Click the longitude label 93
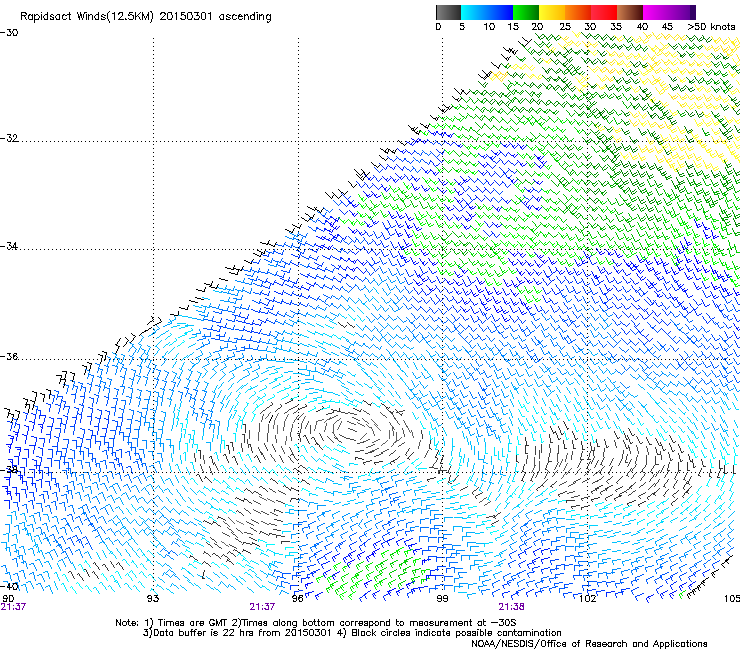The image size is (740, 650). [153, 599]
